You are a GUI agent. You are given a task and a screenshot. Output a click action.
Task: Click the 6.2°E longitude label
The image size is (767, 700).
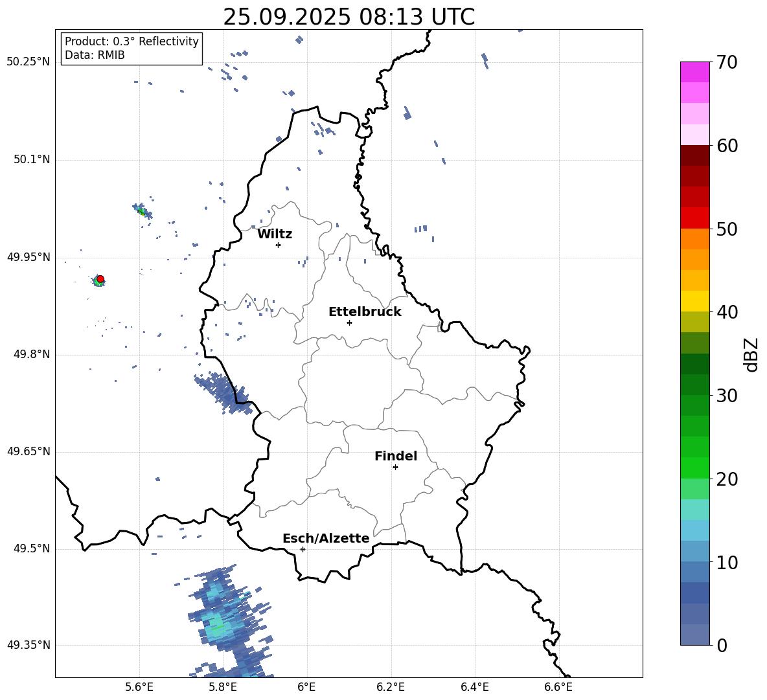391,687
